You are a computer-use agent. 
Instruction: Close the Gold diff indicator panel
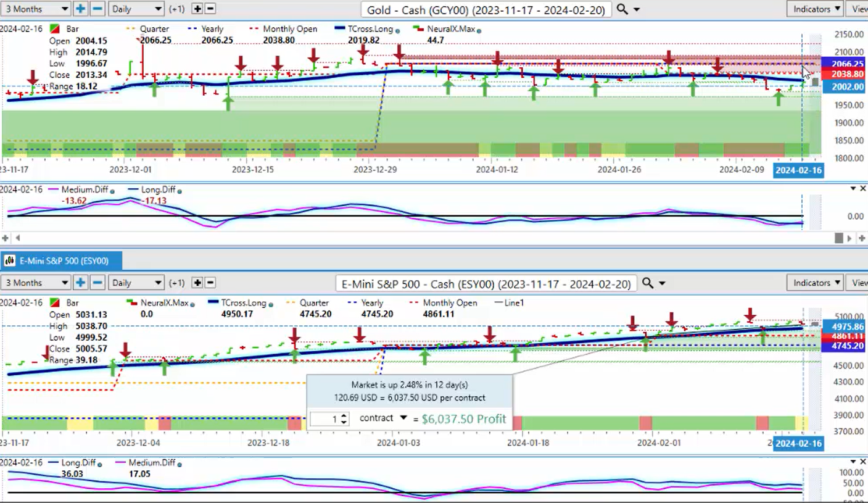pyautogui.click(x=862, y=188)
